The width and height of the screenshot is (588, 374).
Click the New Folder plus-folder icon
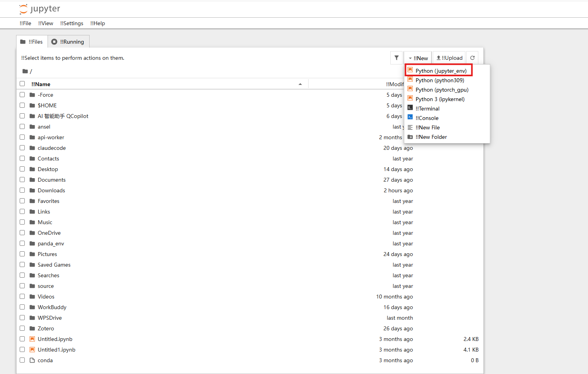[x=410, y=137]
